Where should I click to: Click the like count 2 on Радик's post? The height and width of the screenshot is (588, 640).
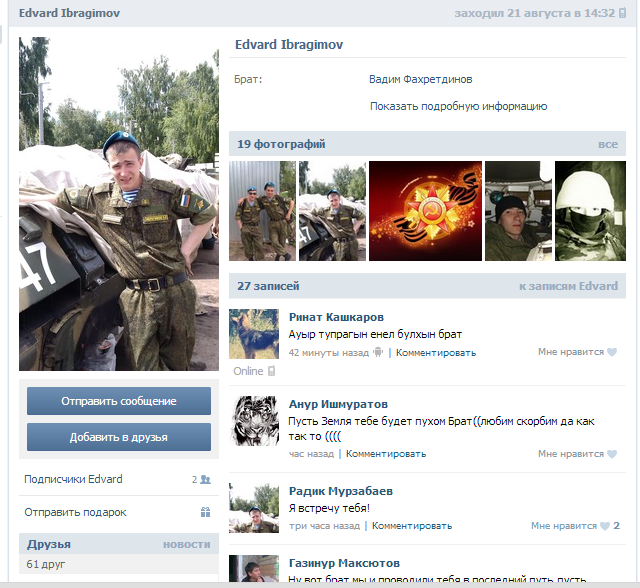coord(616,526)
